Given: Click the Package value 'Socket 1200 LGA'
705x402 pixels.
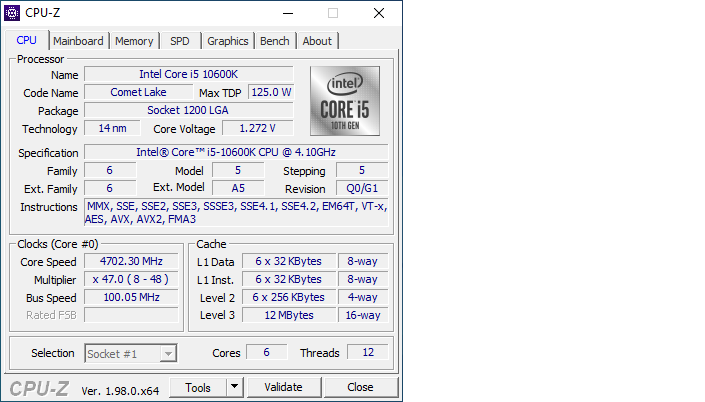Looking at the screenshot, I should 189,110.
